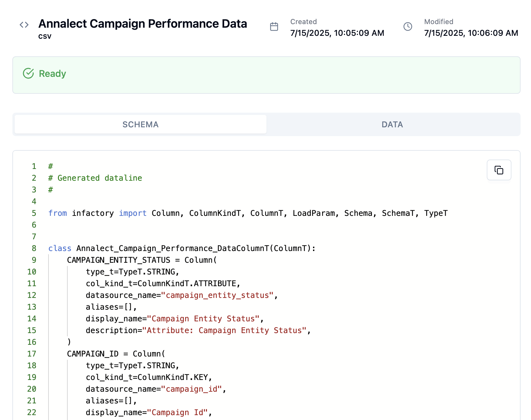Switch to the SCHEMA tab

click(x=141, y=124)
